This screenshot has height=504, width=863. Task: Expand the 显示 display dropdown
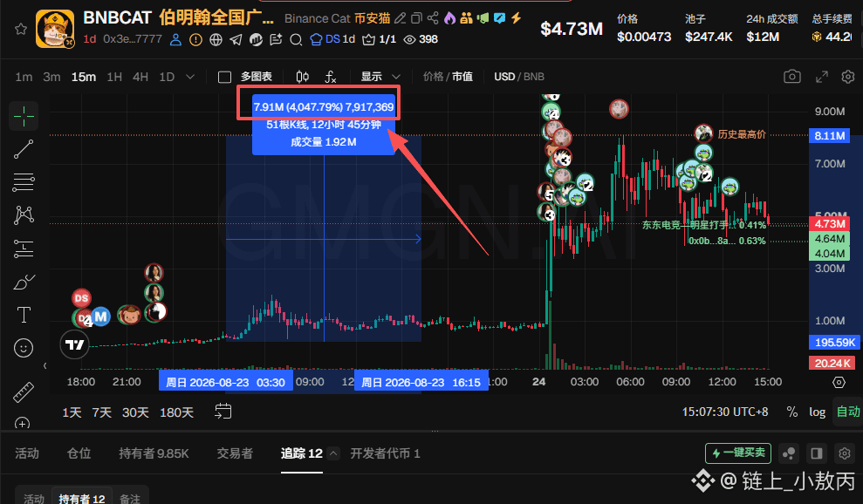click(x=380, y=77)
